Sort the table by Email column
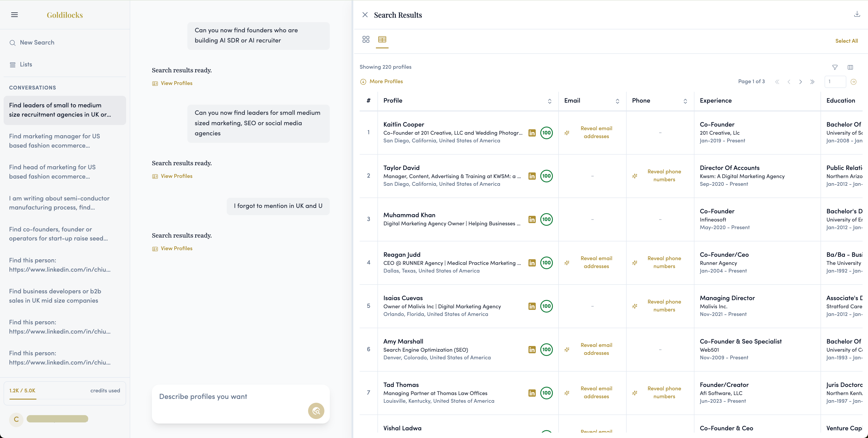The height and width of the screenshot is (438, 868). [x=618, y=101]
